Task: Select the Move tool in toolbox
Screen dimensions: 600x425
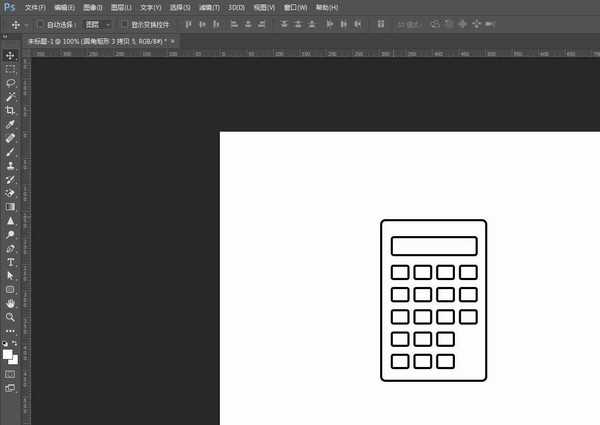Action: coord(10,55)
